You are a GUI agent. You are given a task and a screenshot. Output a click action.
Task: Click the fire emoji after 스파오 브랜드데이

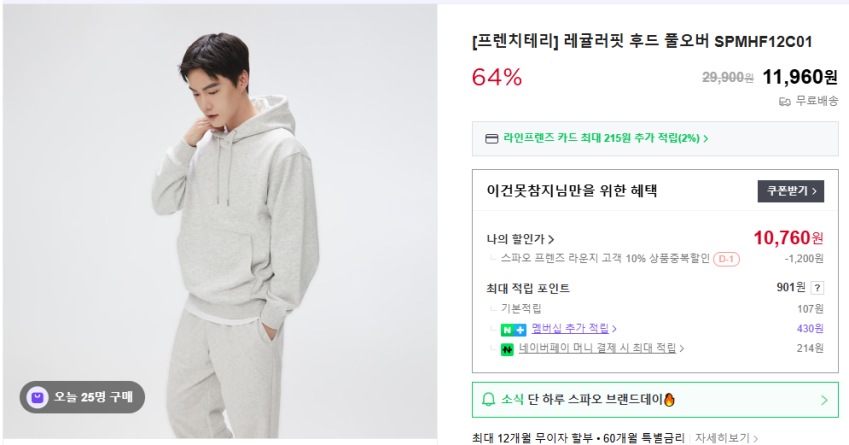pos(669,400)
